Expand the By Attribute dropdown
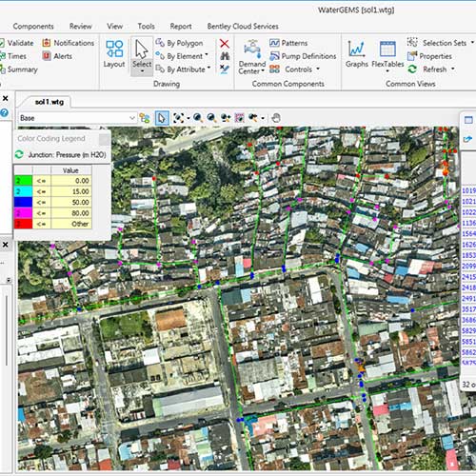Image resolution: width=476 pixels, height=476 pixels. pyautogui.click(x=209, y=68)
